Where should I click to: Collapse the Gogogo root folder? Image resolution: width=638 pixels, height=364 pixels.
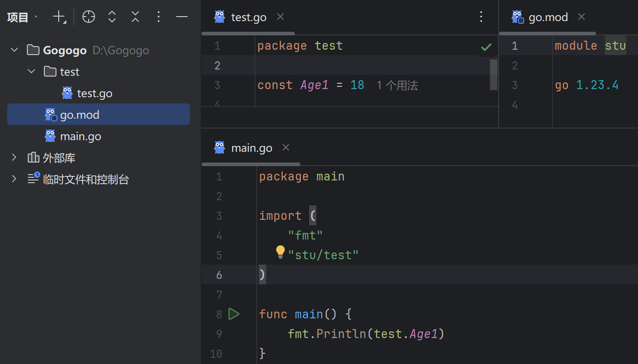tap(14, 50)
